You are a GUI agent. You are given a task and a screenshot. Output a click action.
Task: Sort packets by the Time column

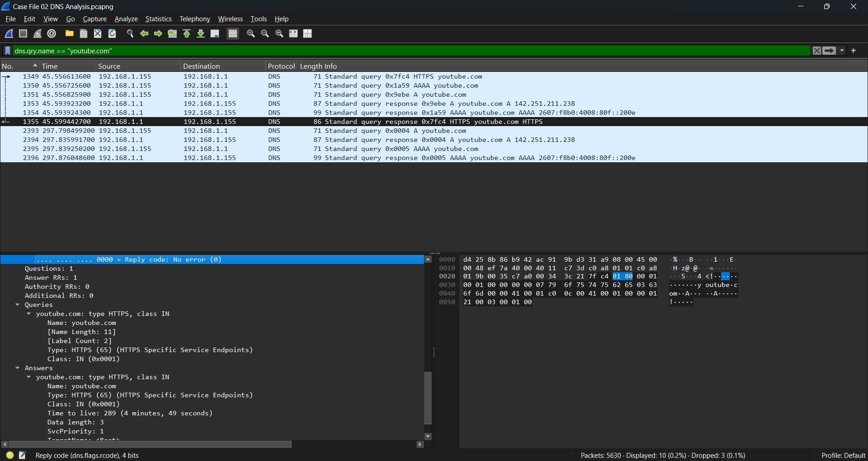tap(68, 66)
